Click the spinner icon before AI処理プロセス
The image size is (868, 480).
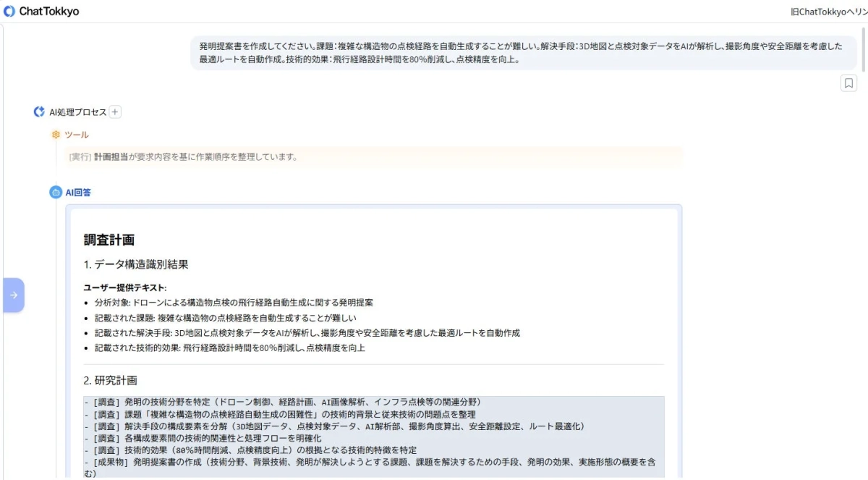pyautogui.click(x=40, y=111)
